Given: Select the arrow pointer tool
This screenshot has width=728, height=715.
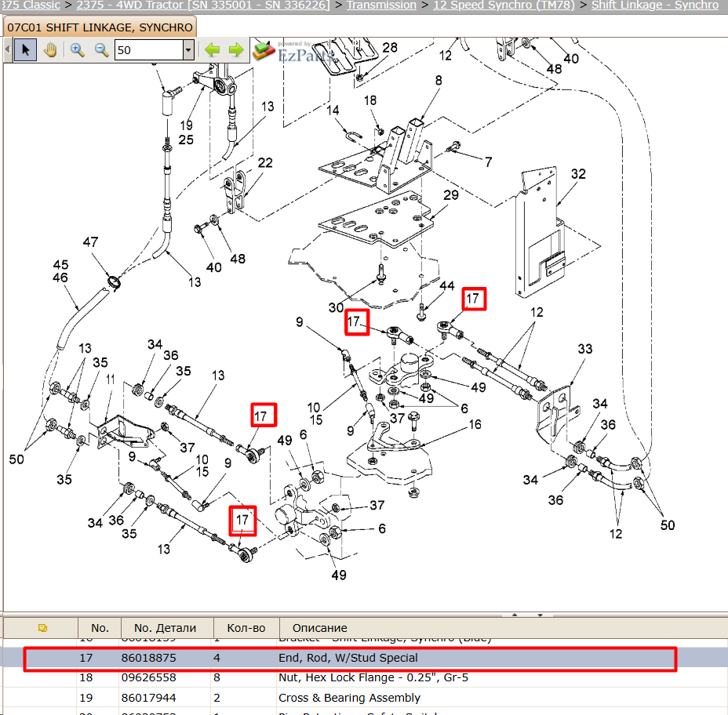Looking at the screenshot, I should [26, 49].
